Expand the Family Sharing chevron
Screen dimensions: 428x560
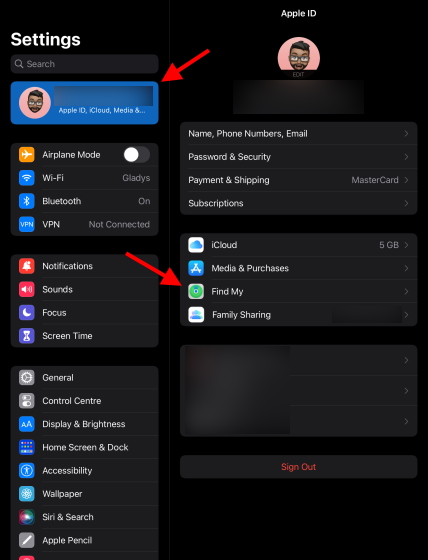(x=406, y=315)
